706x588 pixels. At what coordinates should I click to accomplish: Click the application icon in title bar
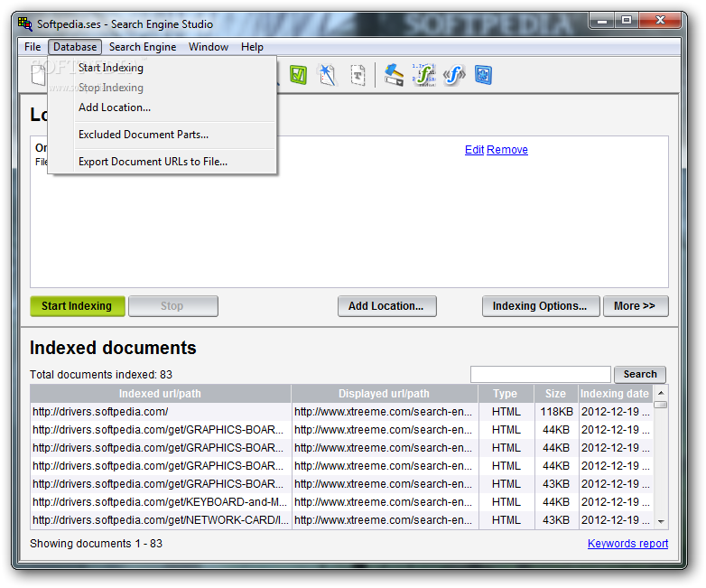[25, 23]
